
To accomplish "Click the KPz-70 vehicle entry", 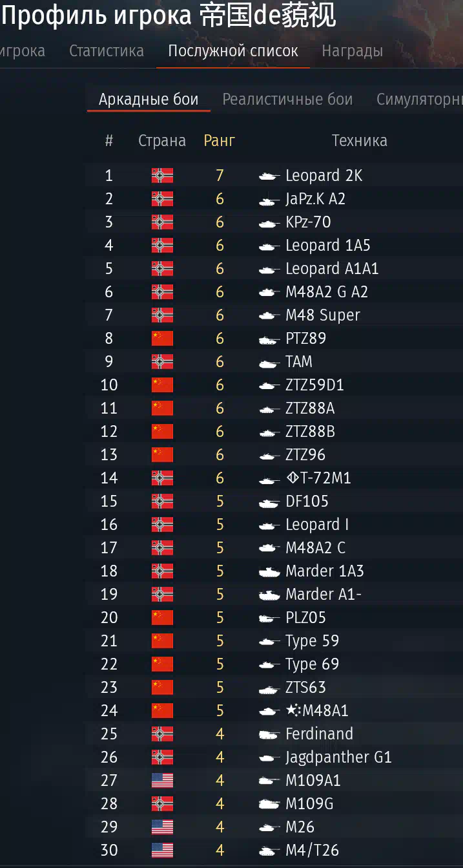I will pos(308,222).
